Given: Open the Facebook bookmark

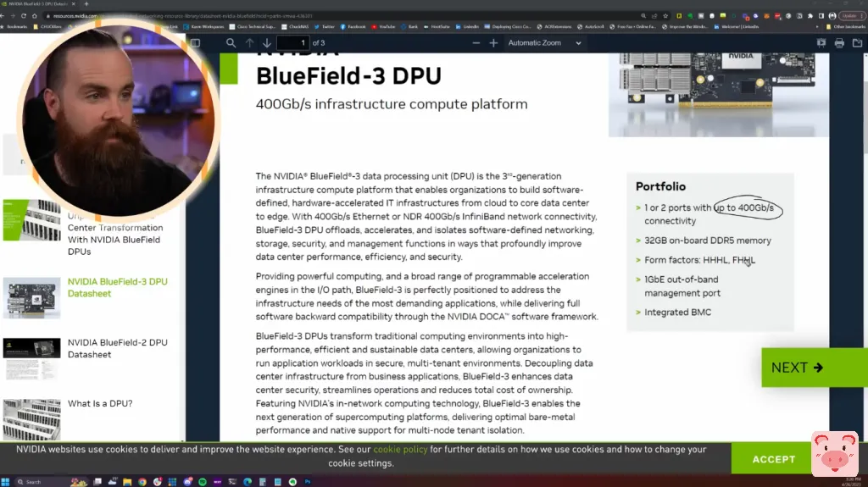Looking at the screenshot, I should pyautogui.click(x=353, y=26).
